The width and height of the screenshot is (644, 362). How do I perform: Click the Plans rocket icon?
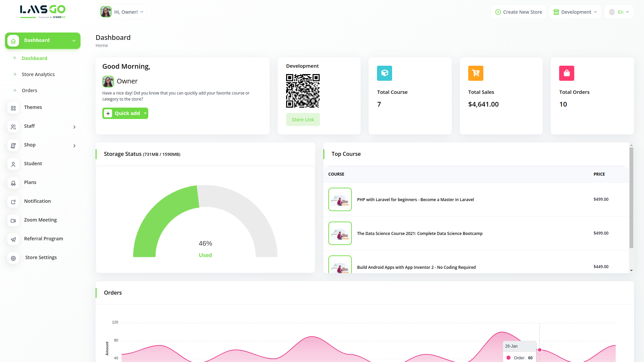coord(13,183)
